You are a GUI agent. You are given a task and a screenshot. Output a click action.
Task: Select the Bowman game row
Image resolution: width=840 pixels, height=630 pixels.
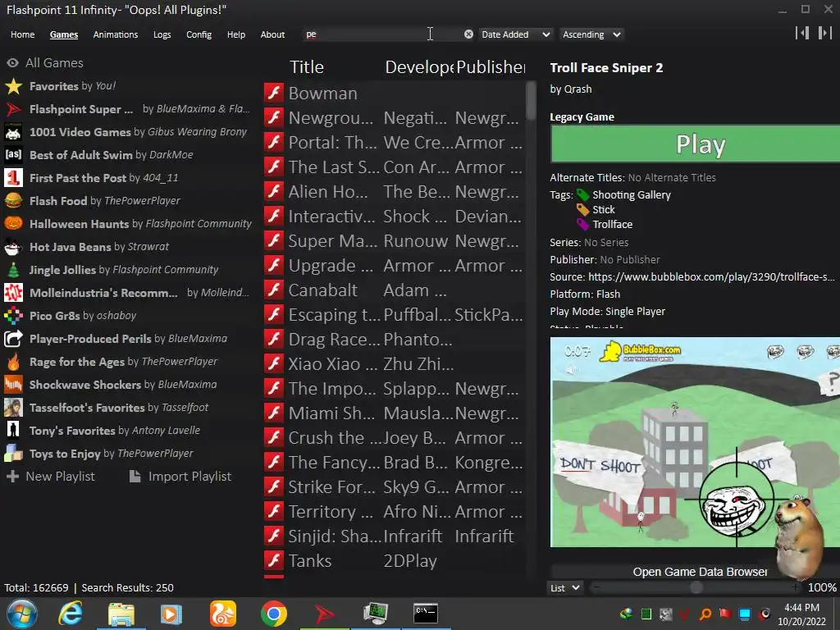coord(395,93)
